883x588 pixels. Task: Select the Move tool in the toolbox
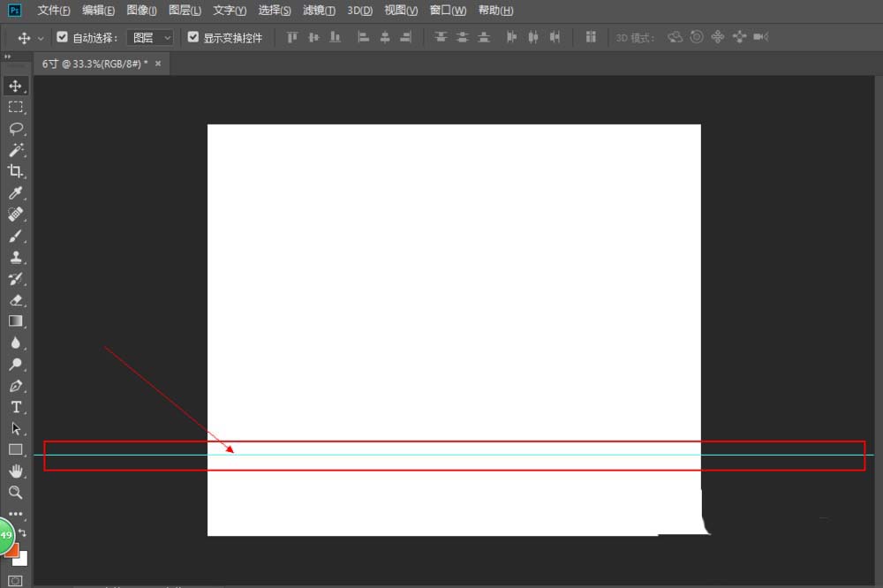pyautogui.click(x=15, y=86)
